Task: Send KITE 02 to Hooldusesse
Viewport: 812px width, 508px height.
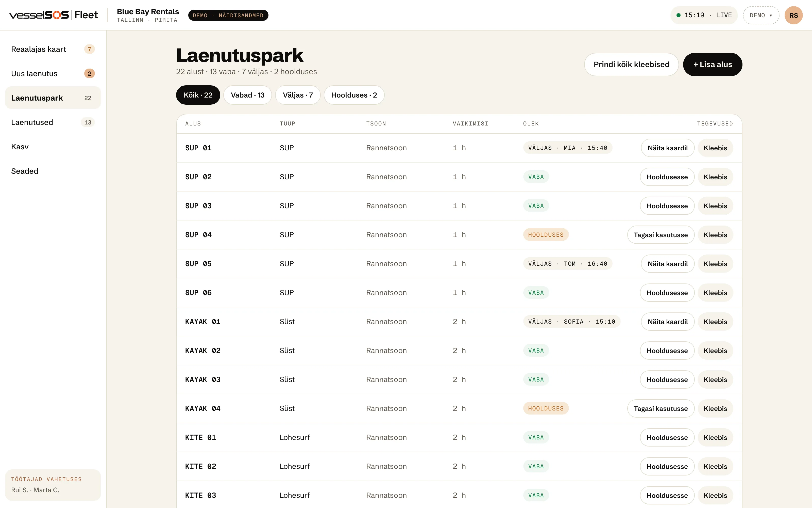Action: tap(667, 466)
